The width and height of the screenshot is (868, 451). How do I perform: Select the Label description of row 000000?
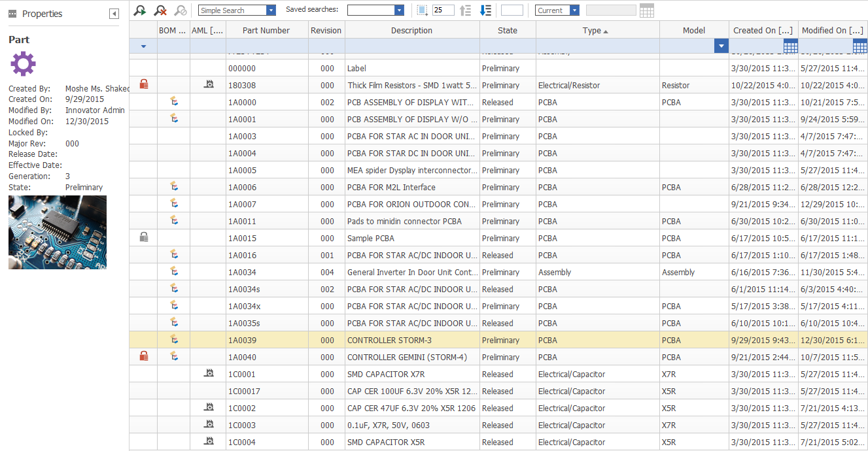point(356,69)
